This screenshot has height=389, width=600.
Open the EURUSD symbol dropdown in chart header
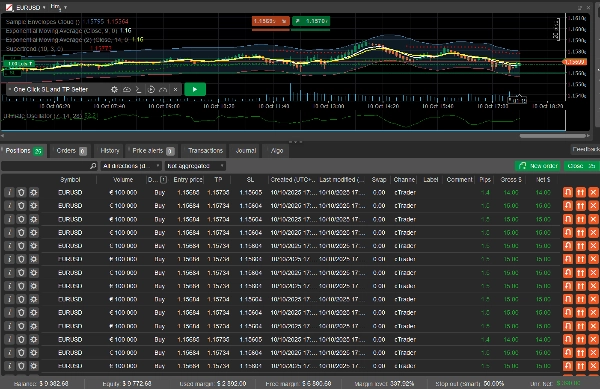pos(30,7)
